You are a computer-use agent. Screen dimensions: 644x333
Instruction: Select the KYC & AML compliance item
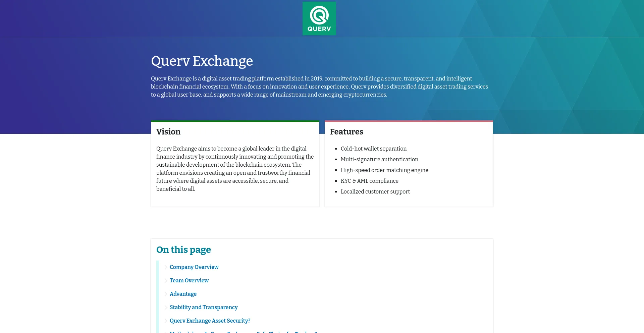click(x=370, y=181)
